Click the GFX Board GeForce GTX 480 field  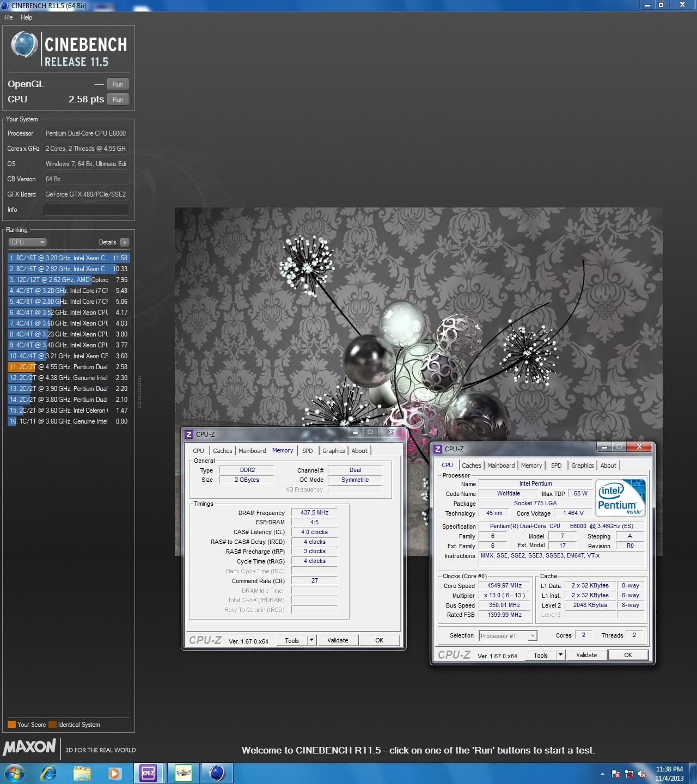(x=86, y=194)
